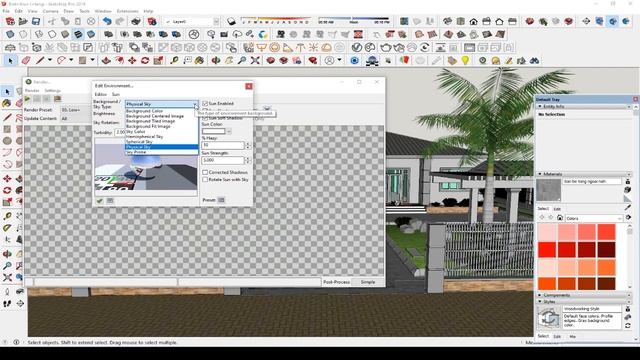The height and width of the screenshot is (360, 640).
Task: Close the Edit Environment dialog
Action: pos(249,86)
